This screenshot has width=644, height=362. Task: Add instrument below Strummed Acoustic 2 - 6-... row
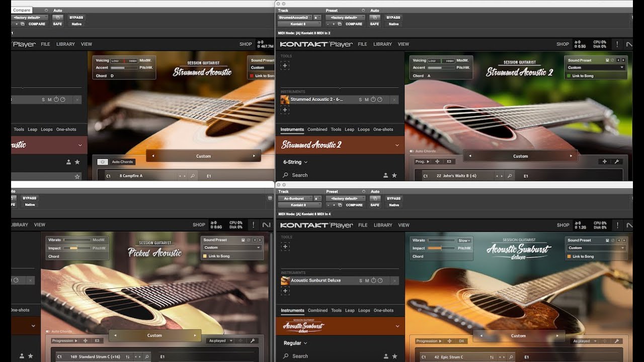coord(285,110)
